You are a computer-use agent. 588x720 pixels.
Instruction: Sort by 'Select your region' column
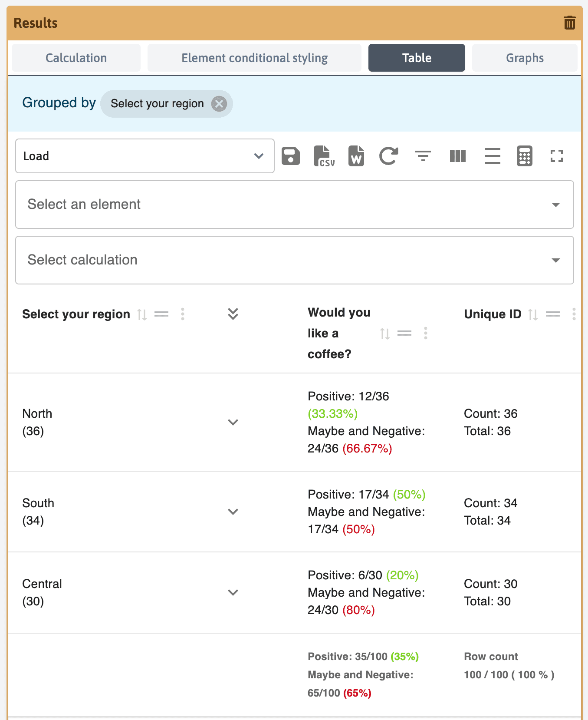point(142,314)
